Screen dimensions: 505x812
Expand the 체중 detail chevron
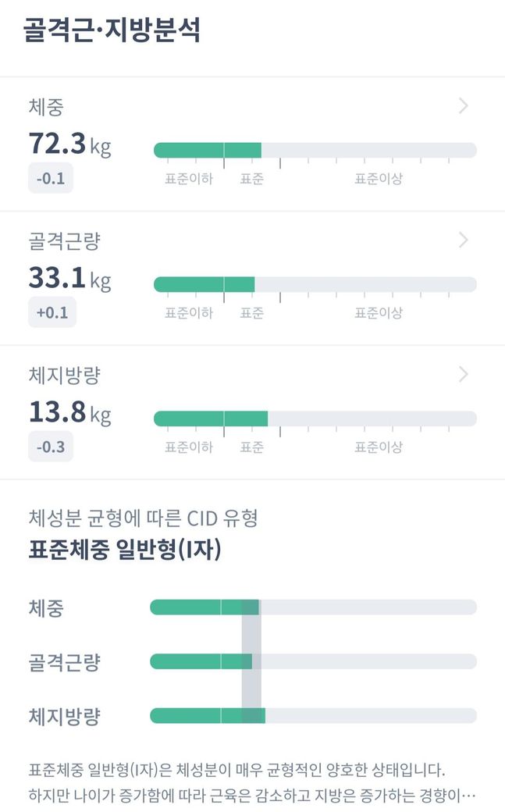463,106
